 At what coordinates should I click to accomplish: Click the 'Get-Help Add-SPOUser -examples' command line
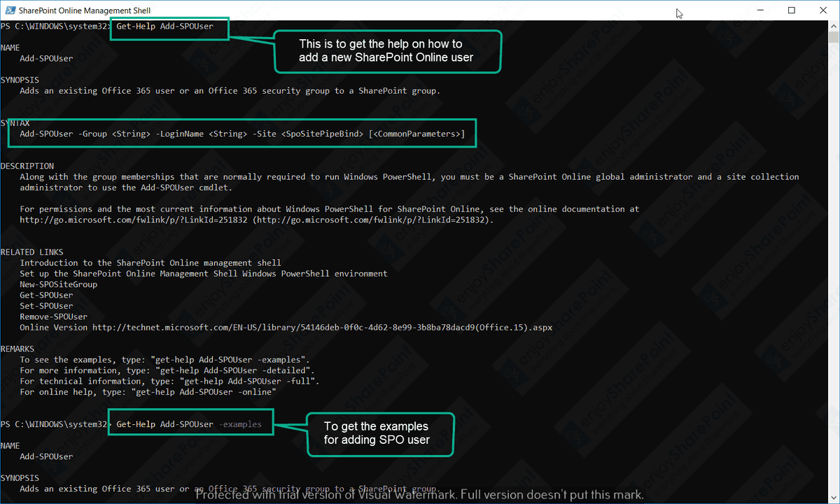pyautogui.click(x=189, y=424)
